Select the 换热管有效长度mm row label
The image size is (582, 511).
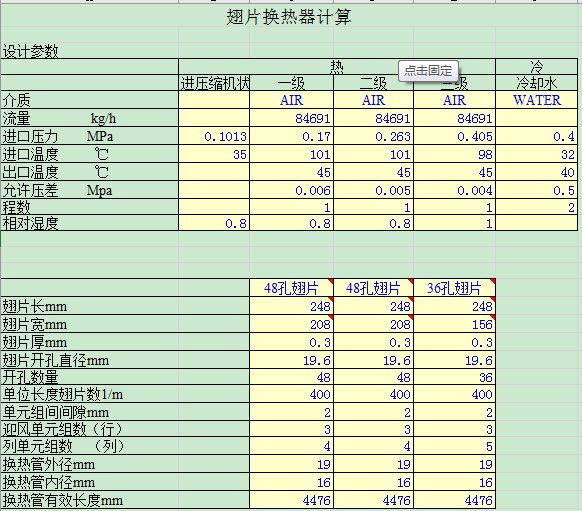125,500
